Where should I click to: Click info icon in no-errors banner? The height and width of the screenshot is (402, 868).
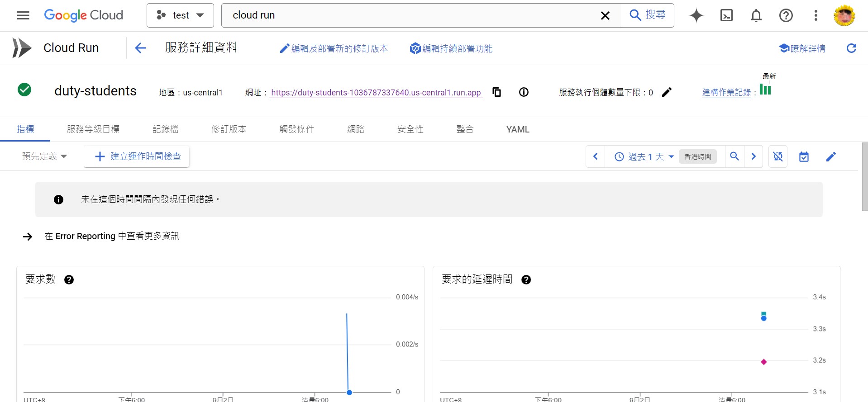click(x=58, y=199)
